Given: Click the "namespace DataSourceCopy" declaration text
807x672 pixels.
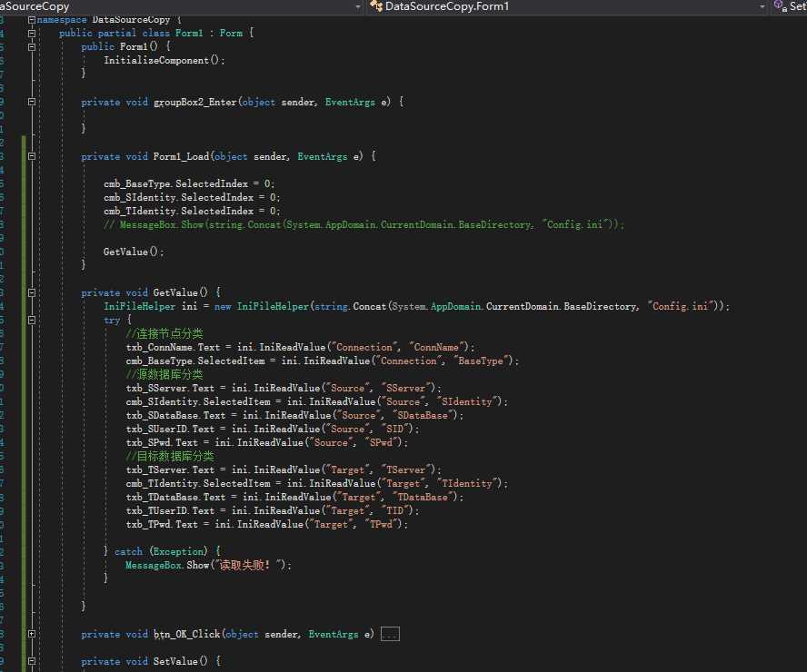Looking at the screenshot, I should [104, 20].
